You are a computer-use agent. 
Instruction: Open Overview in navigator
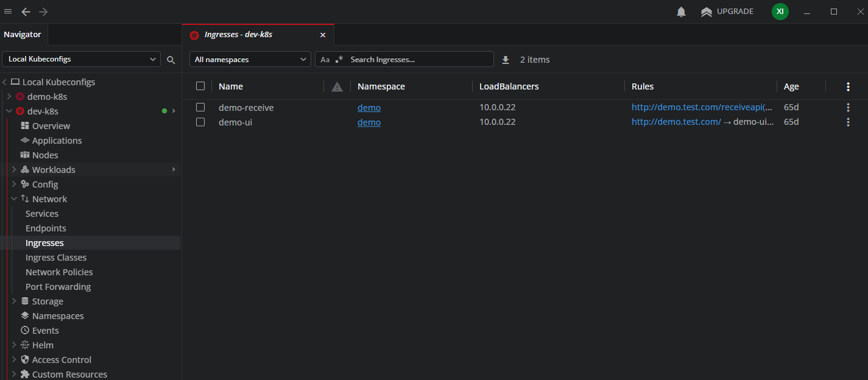point(51,126)
